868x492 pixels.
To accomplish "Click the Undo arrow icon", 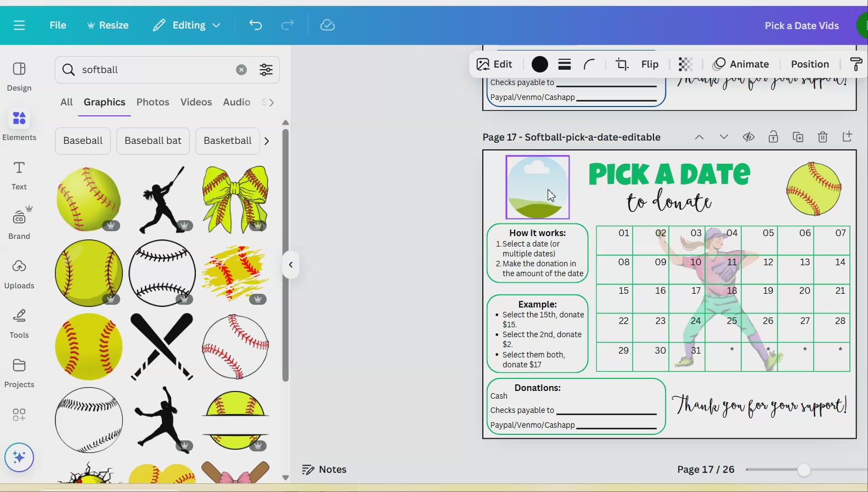I will [256, 25].
